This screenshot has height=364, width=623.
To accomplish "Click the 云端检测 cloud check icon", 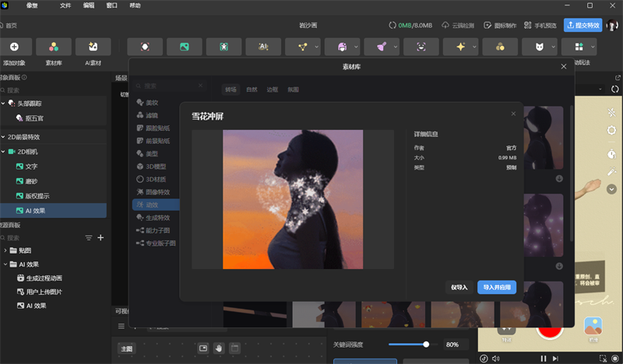I will (446, 25).
